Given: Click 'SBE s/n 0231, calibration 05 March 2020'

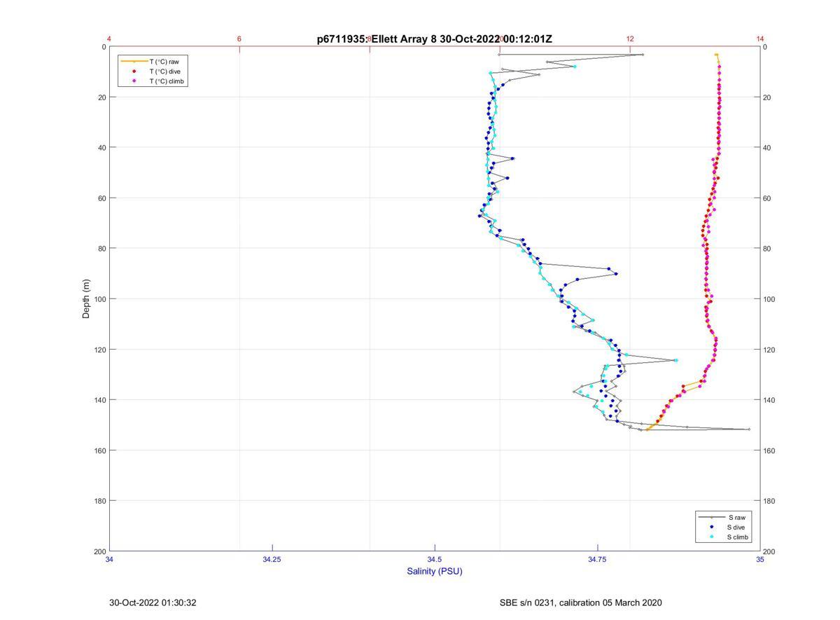Looking at the screenshot, I should [580, 602].
